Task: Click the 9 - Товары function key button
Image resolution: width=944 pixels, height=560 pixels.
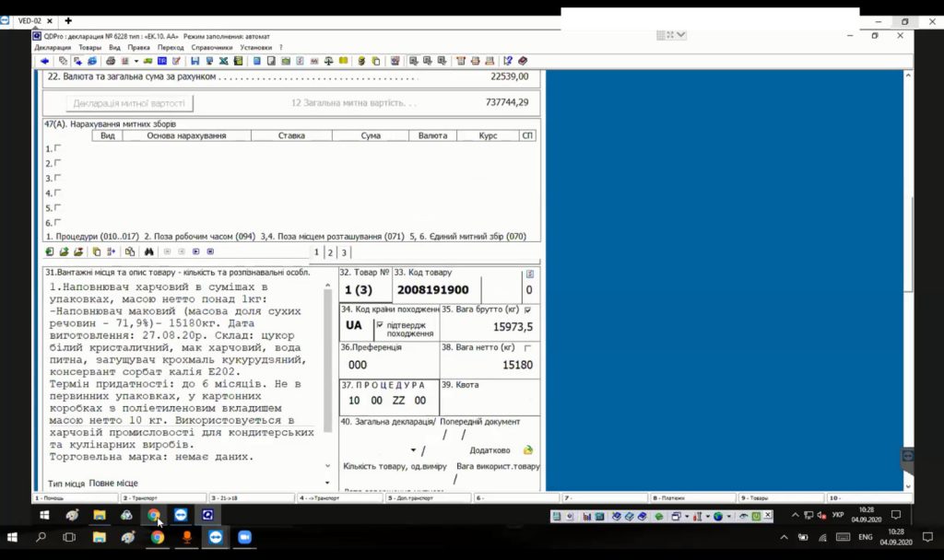Action: tap(782, 498)
